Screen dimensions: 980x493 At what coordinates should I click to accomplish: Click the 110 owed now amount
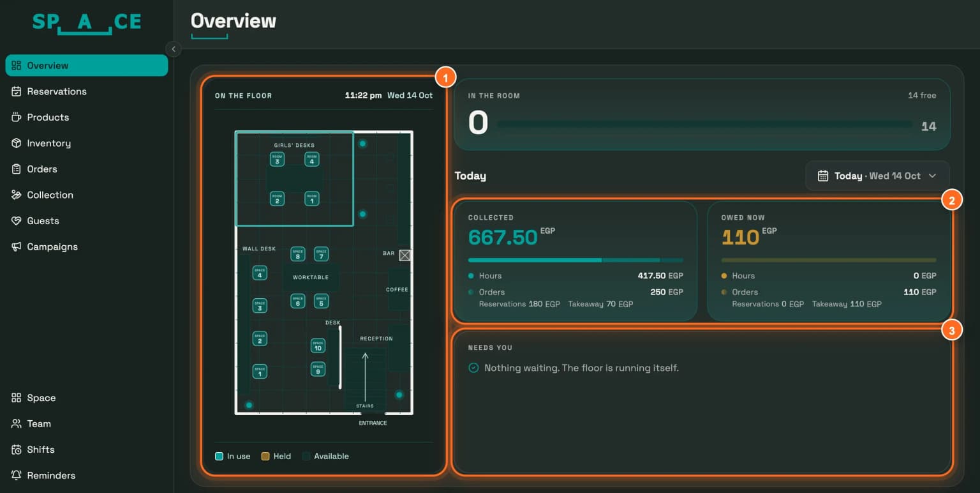click(740, 238)
